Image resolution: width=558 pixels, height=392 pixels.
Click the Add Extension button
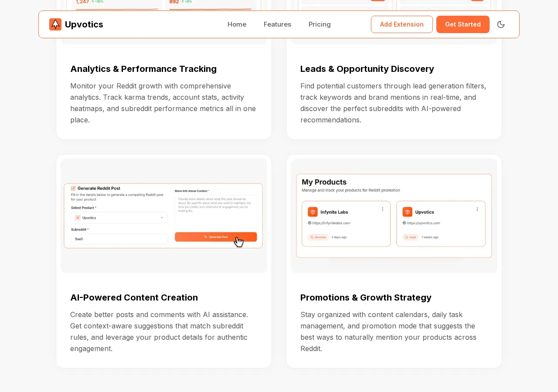[401, 24]
